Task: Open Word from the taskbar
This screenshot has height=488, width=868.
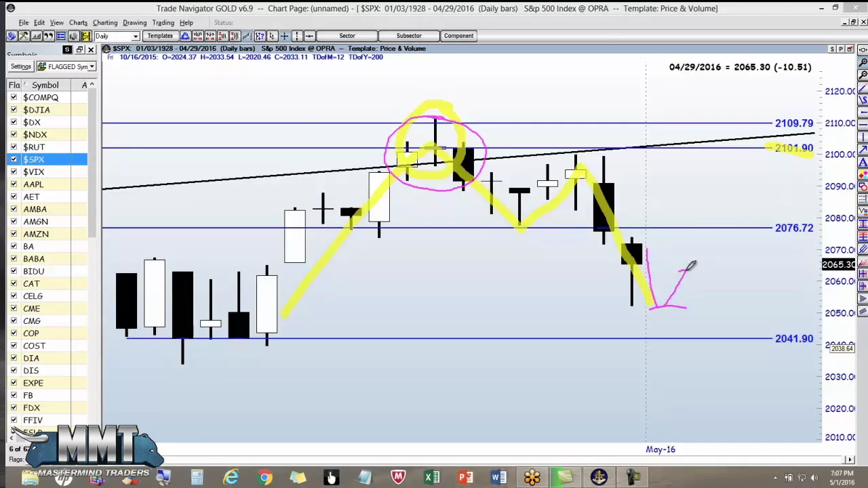Action: [498, 478]
